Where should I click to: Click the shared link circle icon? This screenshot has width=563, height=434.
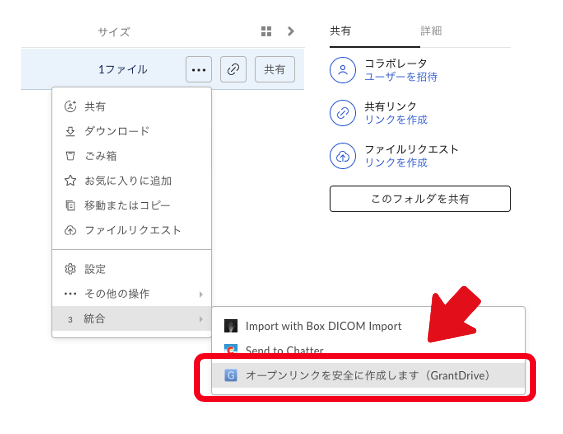pyautogui.click(x=343, y=113)
